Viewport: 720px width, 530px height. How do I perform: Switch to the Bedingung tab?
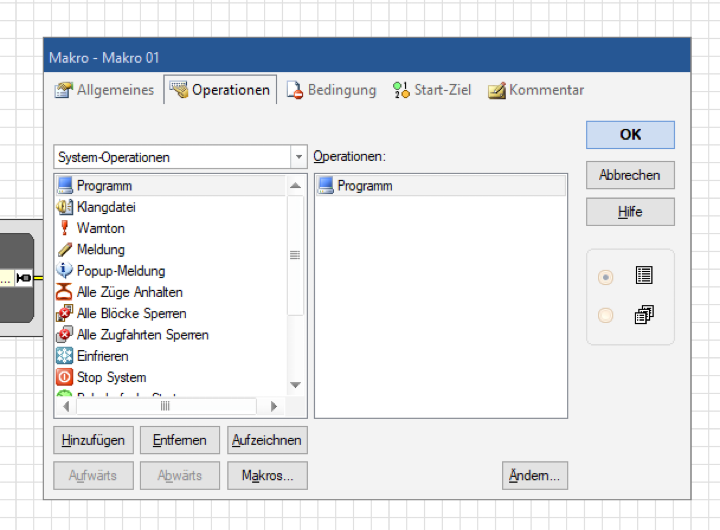click(x=331, y=90)
